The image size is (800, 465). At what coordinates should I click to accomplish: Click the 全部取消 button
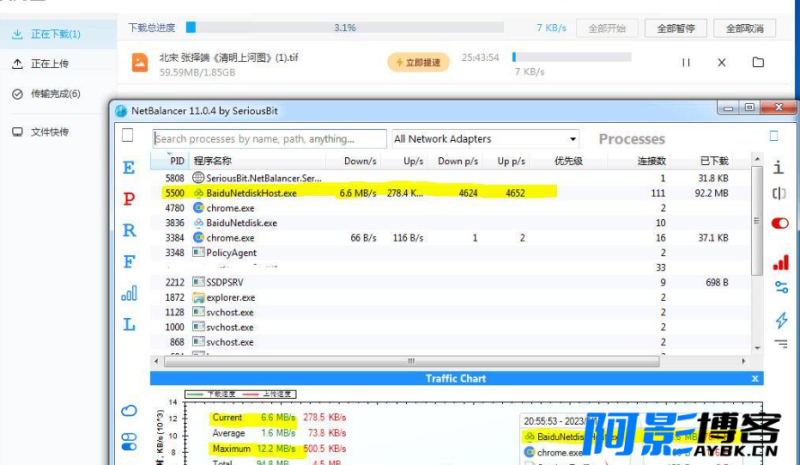tap(745, 29)
